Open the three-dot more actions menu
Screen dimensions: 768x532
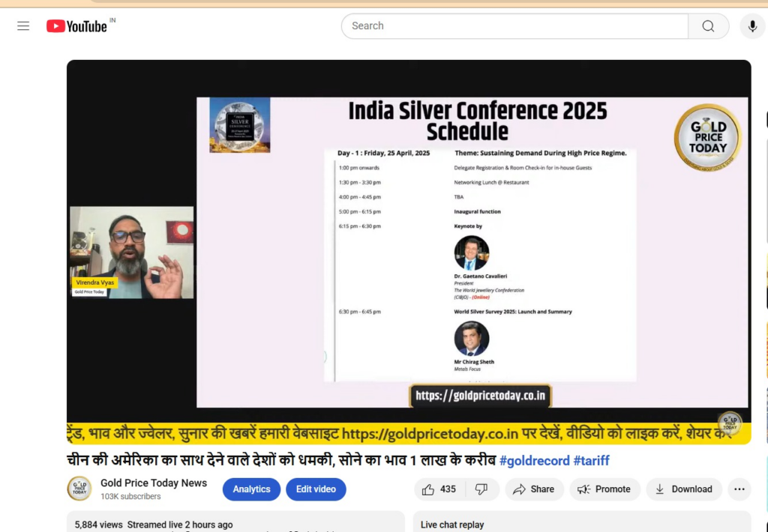coord(739,489)
